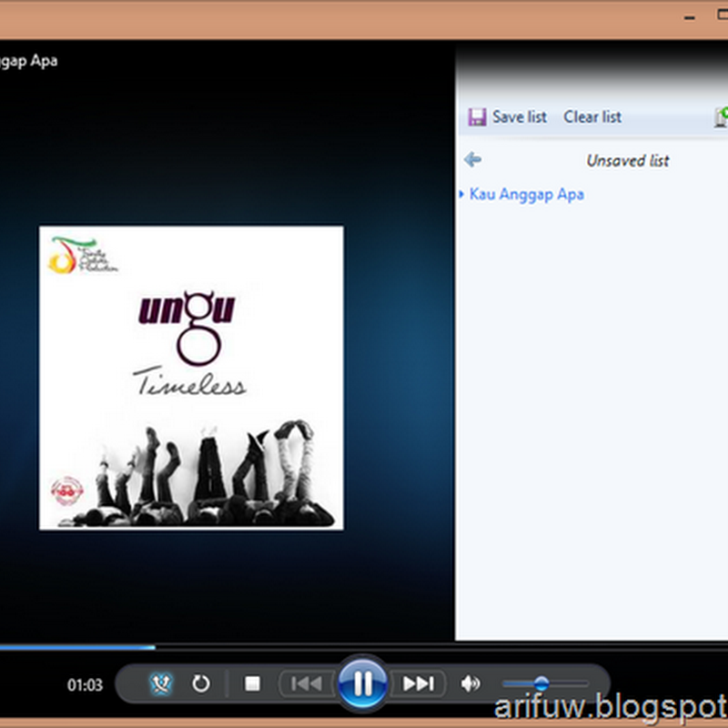
Task: Select Kau Anggap Apa in the playlist
Action: (x=527, y=194)
